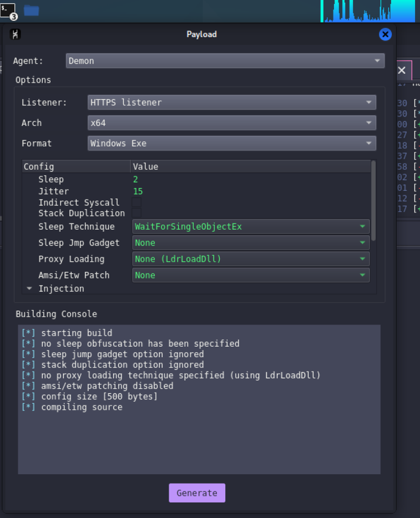
Task: Click the Generate button
Action: tap(197, 493)
